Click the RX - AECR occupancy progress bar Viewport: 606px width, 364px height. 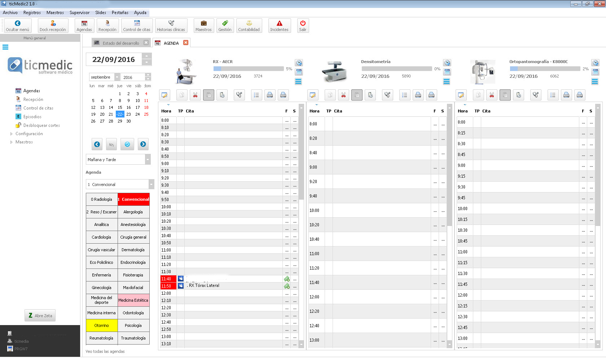coord(248,68)
